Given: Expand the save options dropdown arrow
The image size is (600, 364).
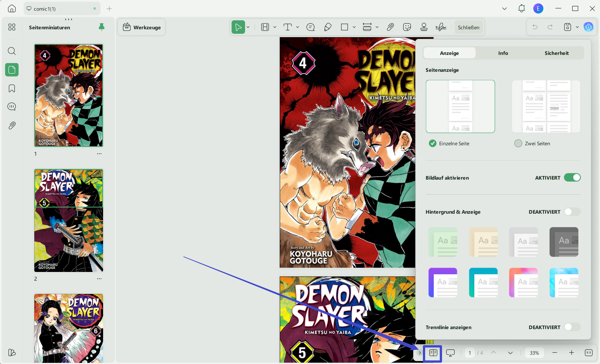Looking at the screenshot, I should [577, 27].
